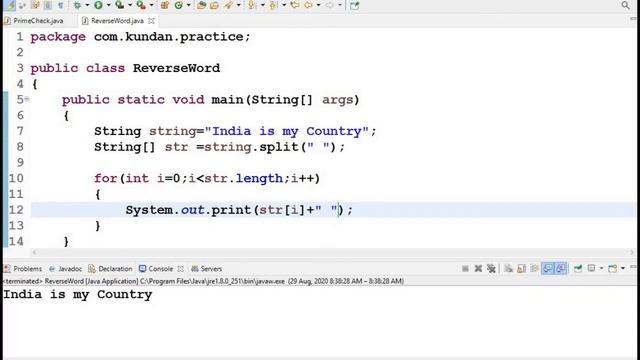Click the New Java Package icon

(165, 5)
